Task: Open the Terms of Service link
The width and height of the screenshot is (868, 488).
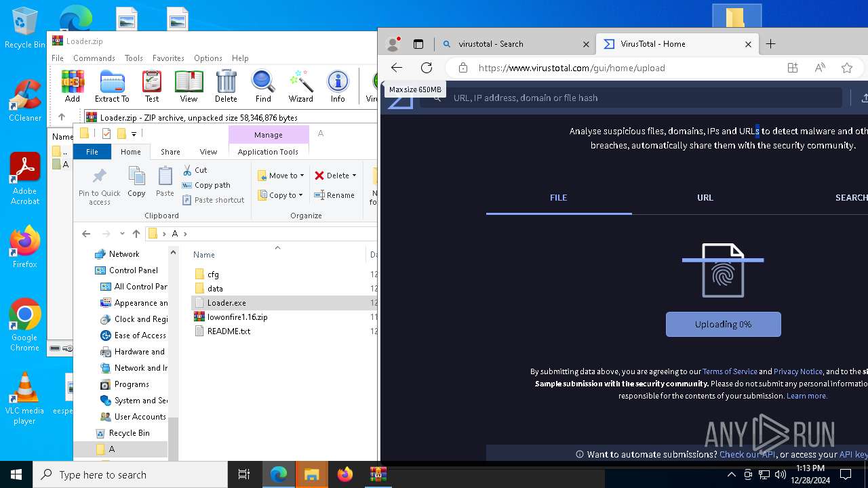Action: point(730,371)
